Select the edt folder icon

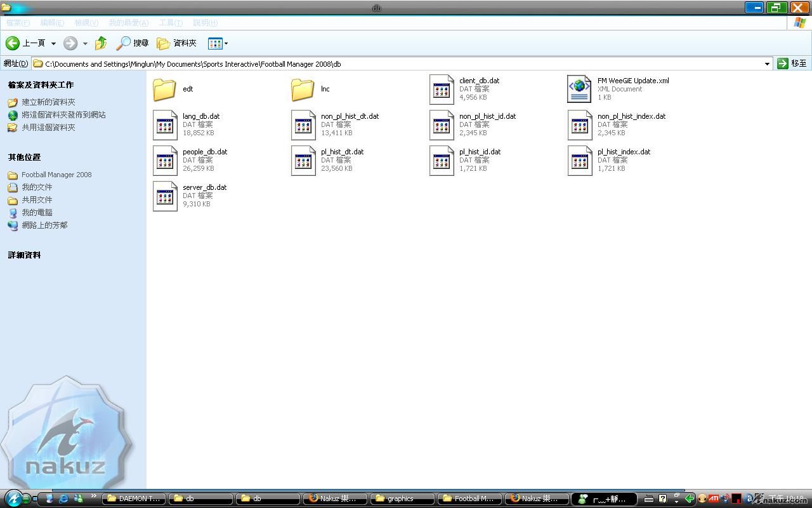(x=165, y=89)
